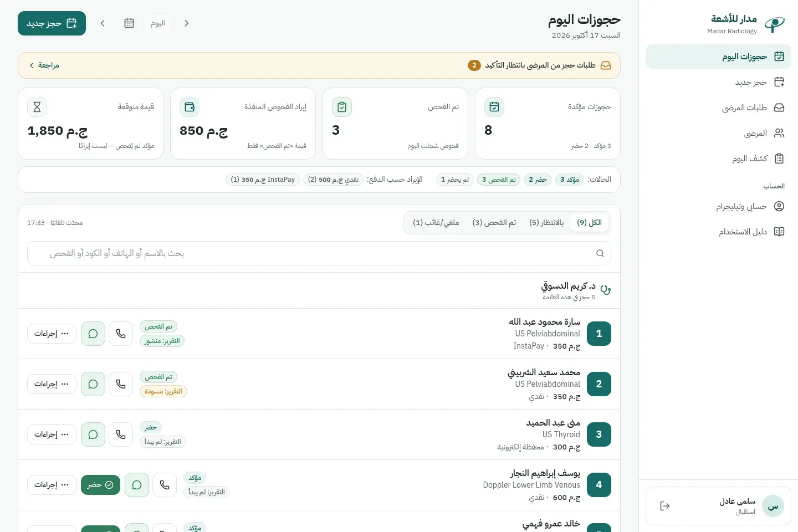Click the green حجز جديد button
Image resolution: width=798 pixels, height=532 pixels.
(x=52, y=23)
